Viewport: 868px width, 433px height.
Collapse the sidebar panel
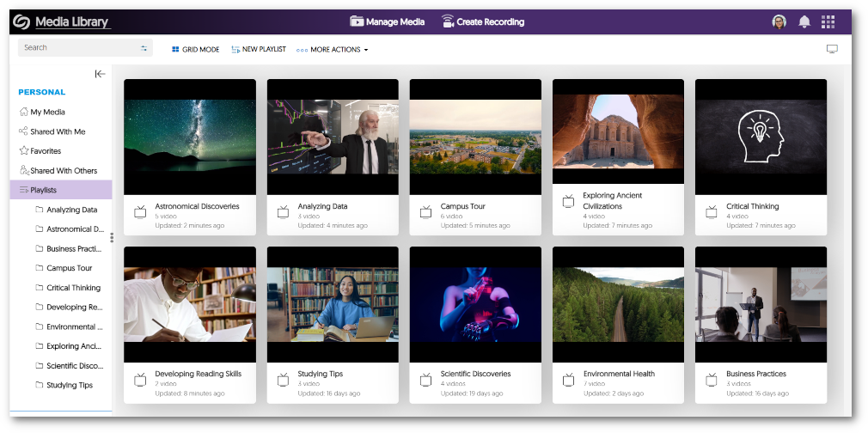101,74
